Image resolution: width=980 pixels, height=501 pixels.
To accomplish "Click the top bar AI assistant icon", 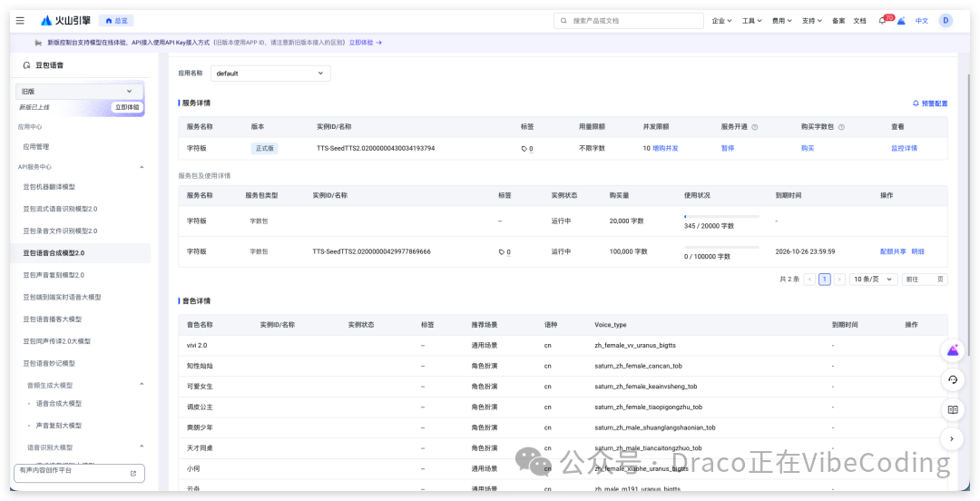I will click(x=901, y=21).
